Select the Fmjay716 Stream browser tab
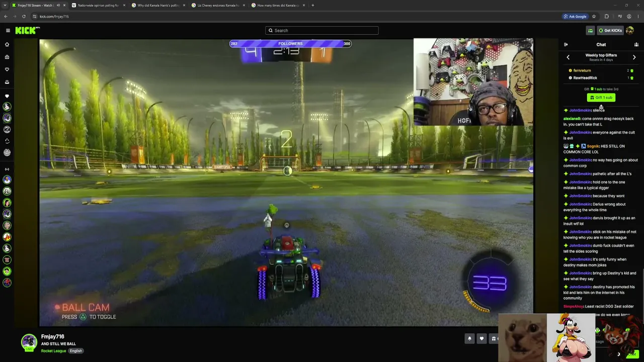The height and width of the screenshot is (362, 644). [39, 5]
